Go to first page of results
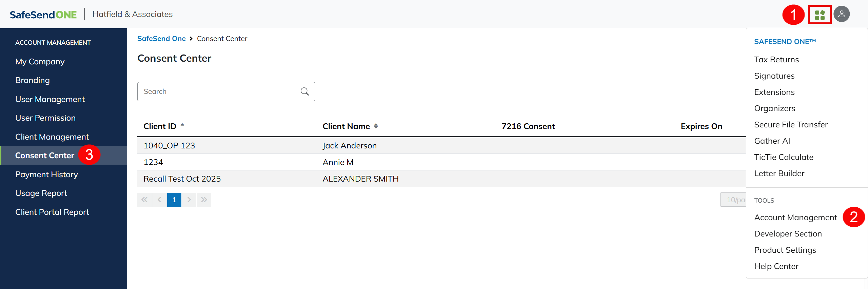The width and height of the screenshot is (868, 289). click(x=144, y=200)
